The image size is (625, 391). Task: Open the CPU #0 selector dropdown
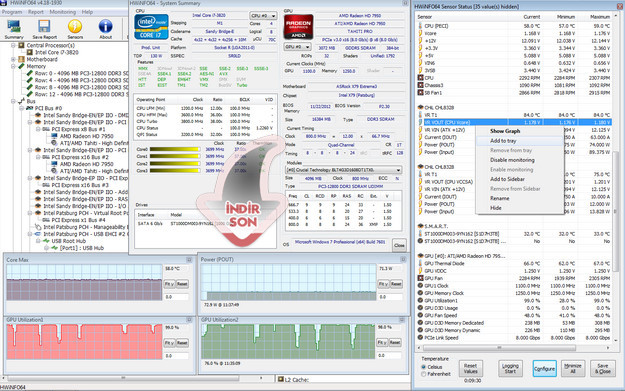[263, 16]
